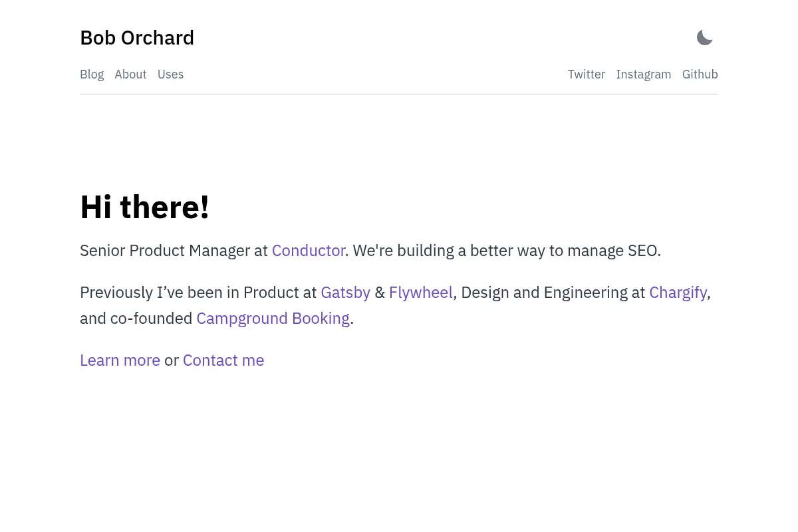Open the Blog page
Image resolution: width=798 pixels, height=532 pixels.
point(92,74)
